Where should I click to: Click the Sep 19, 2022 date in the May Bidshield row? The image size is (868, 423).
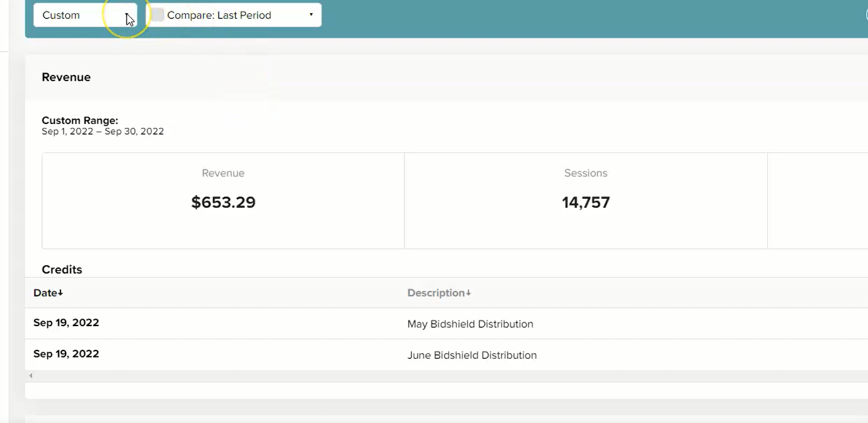tap(66, 323)
